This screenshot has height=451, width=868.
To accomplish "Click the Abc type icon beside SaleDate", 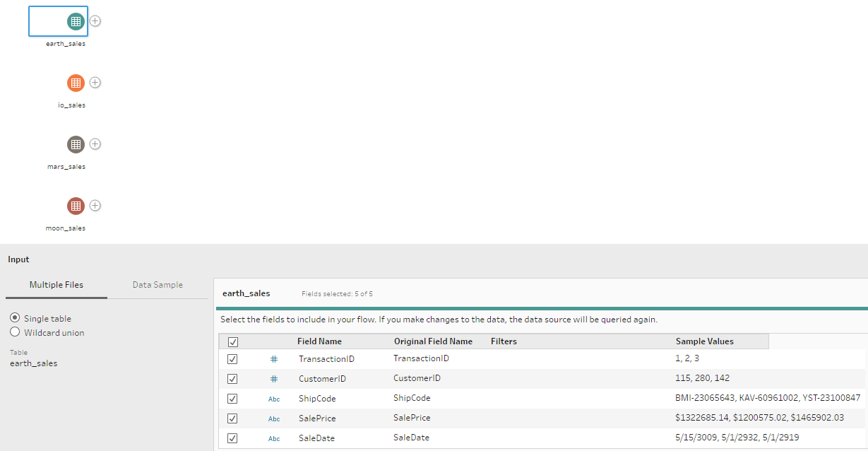I will click(274, 438).
